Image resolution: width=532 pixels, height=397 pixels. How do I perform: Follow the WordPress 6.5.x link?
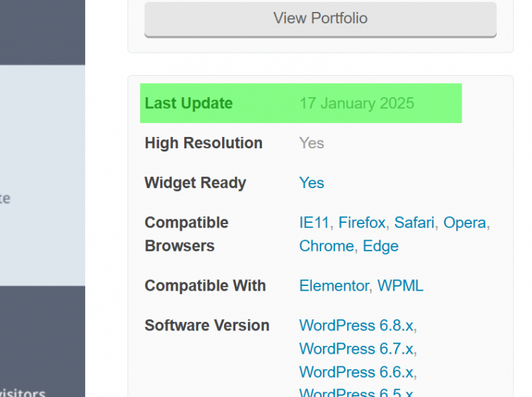point(356,392)
